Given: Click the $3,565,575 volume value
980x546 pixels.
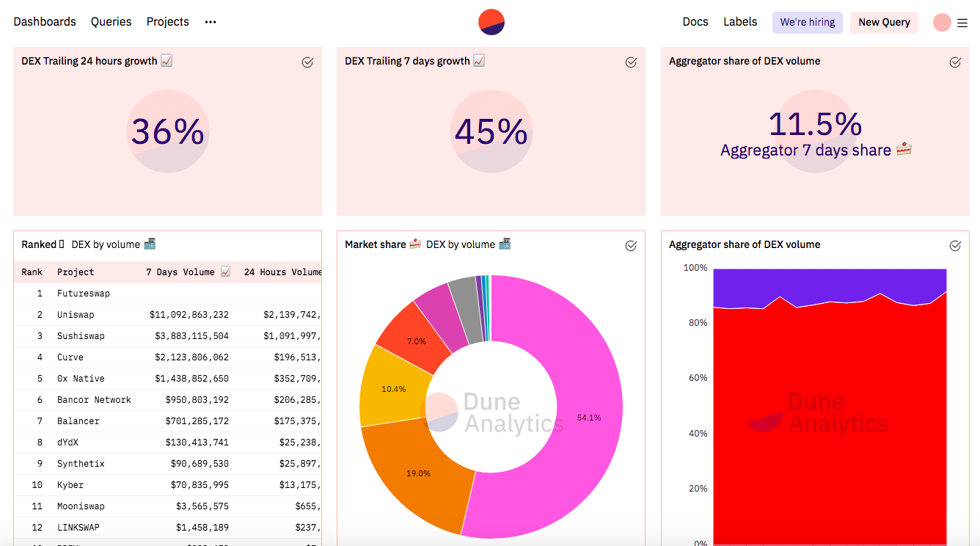Looking at the screenshot, I should coord(202,506).
